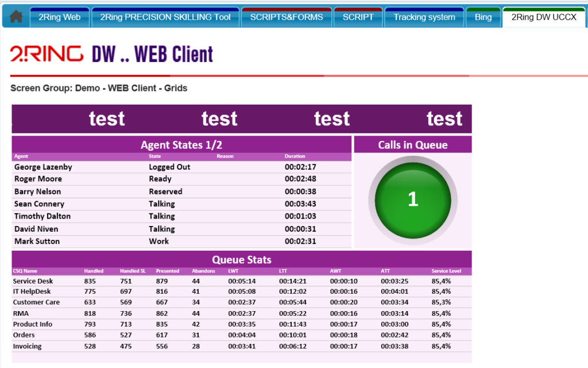The image size is (588, 368).
Task: Select the Customer Care queue row
Action: pyautogui.click(x=242, y=302)
